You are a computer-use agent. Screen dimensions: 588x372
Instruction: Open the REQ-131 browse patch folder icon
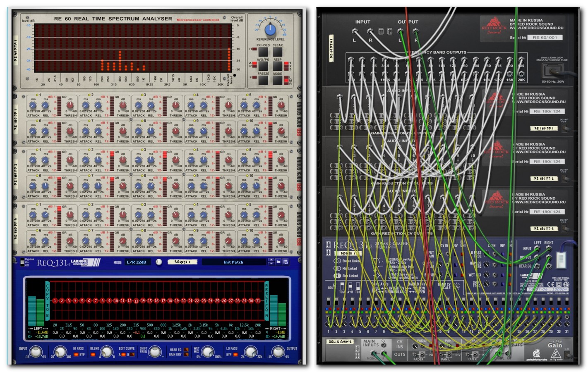278,262
